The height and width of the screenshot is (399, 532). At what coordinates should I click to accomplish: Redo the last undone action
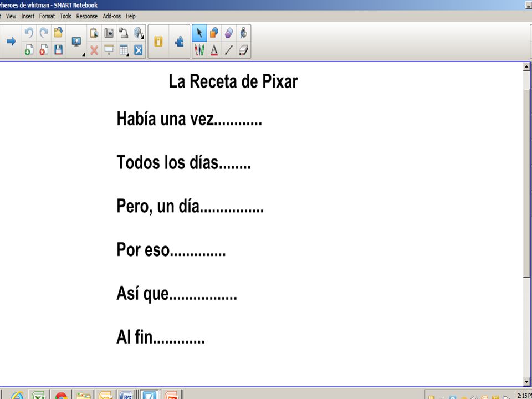coord(44,33)
